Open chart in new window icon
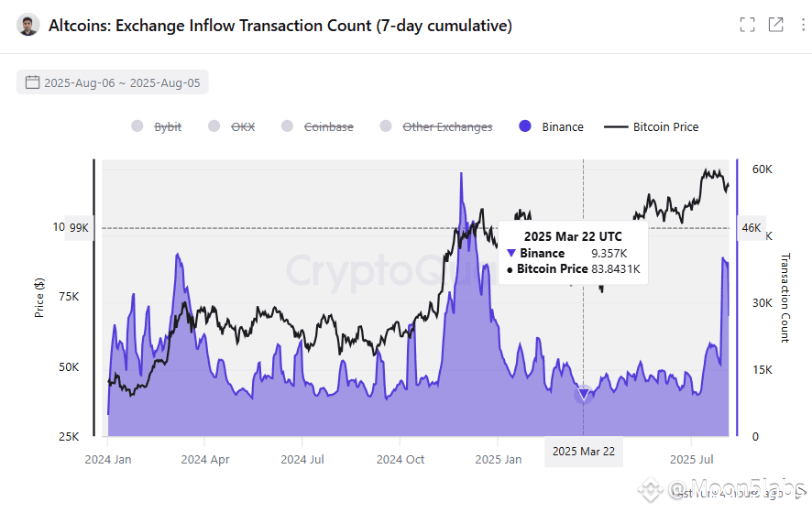Screen dimensions: 812x513 [775, 25]
